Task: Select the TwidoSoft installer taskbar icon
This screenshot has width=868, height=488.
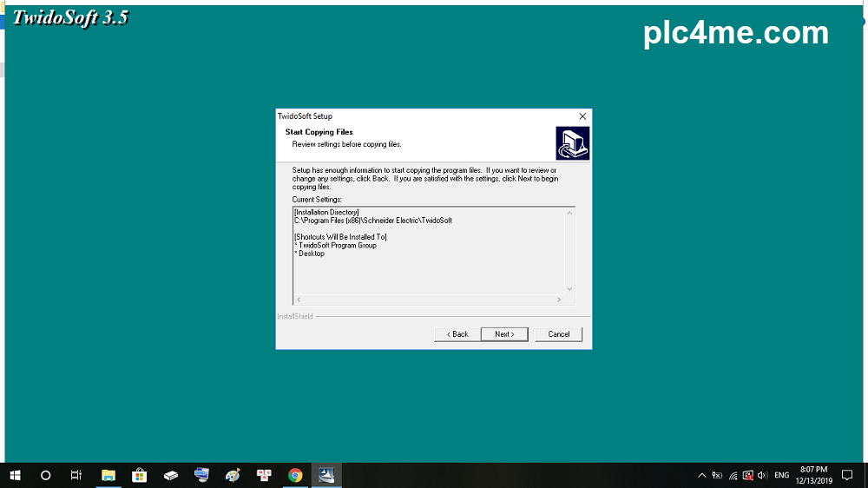Action: [326, 475]
